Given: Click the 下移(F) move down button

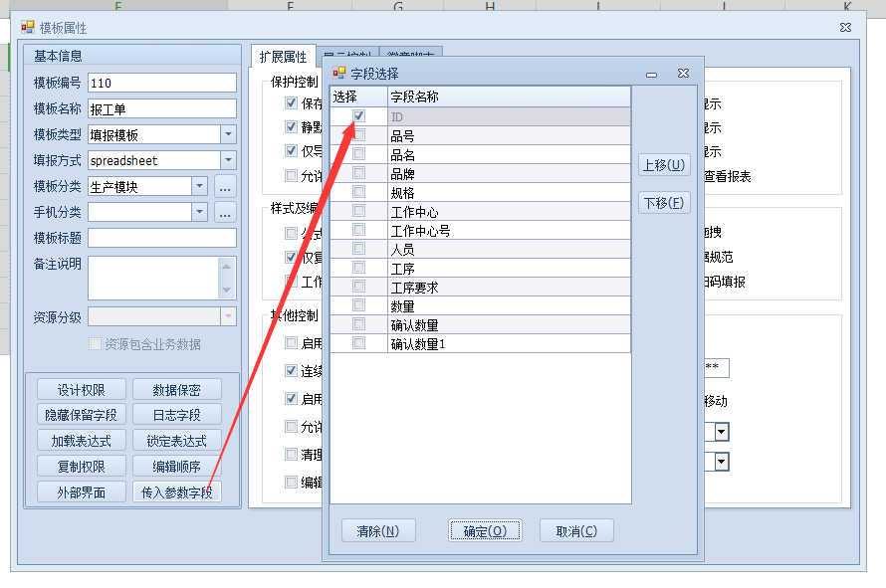Looking at the screenshot, I should coord(664,203).
